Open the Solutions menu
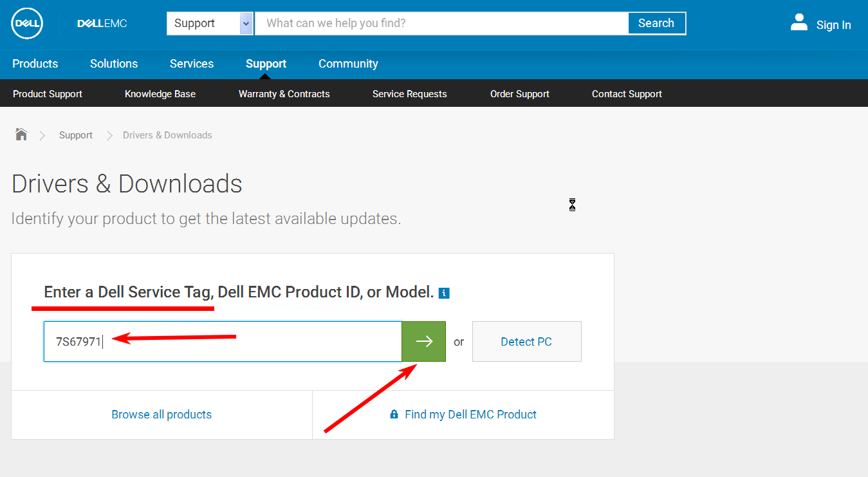The width and height of the screenshot is (868, 477). (114, 64)
